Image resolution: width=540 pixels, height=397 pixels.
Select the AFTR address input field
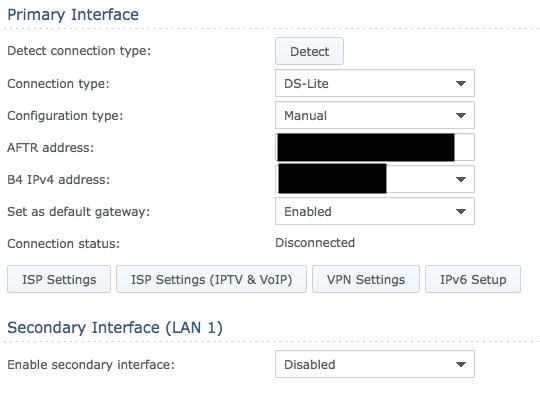(x=375, y=147)
